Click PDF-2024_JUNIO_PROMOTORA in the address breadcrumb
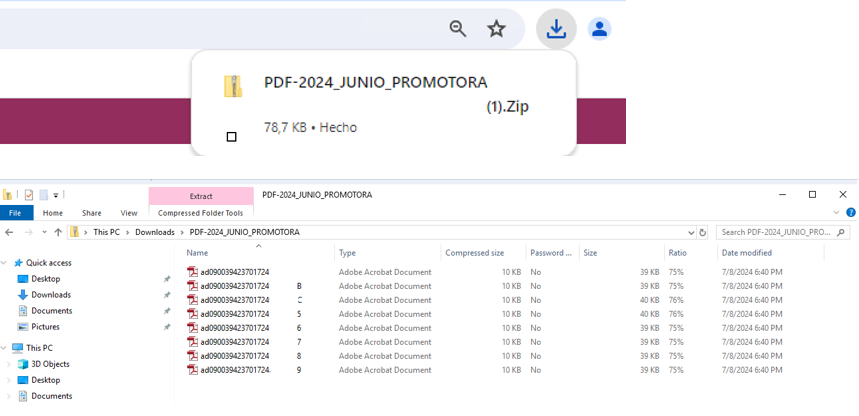This screenshot has width=859, height=416. (x=244, y=232)
